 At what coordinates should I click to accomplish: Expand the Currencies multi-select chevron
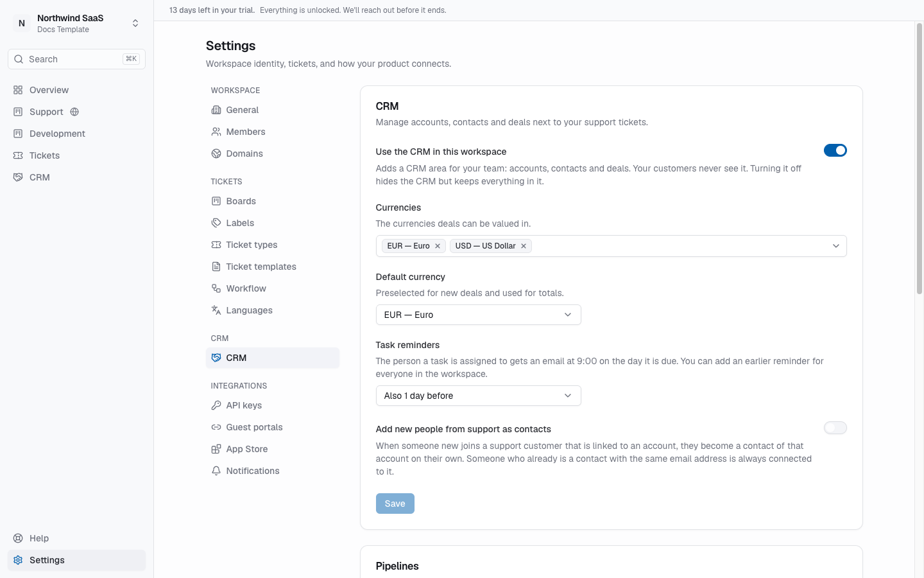[836, 246]
